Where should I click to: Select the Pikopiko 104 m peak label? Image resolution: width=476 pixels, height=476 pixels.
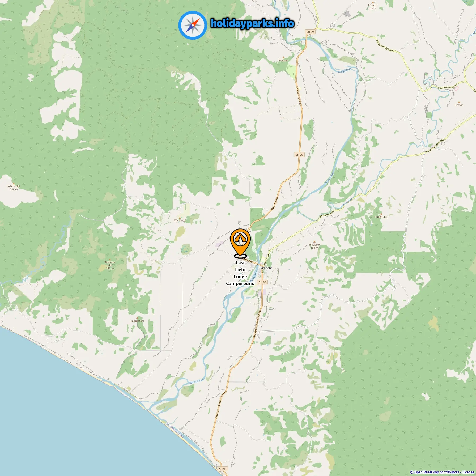point(314,246)
